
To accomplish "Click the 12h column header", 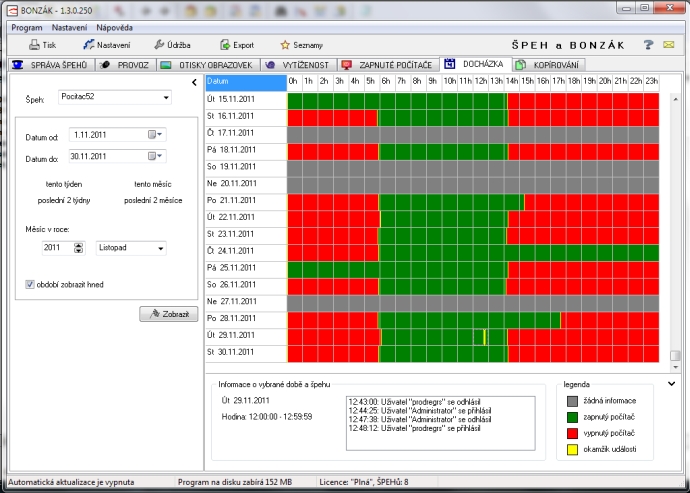I will tap(481, 81).
